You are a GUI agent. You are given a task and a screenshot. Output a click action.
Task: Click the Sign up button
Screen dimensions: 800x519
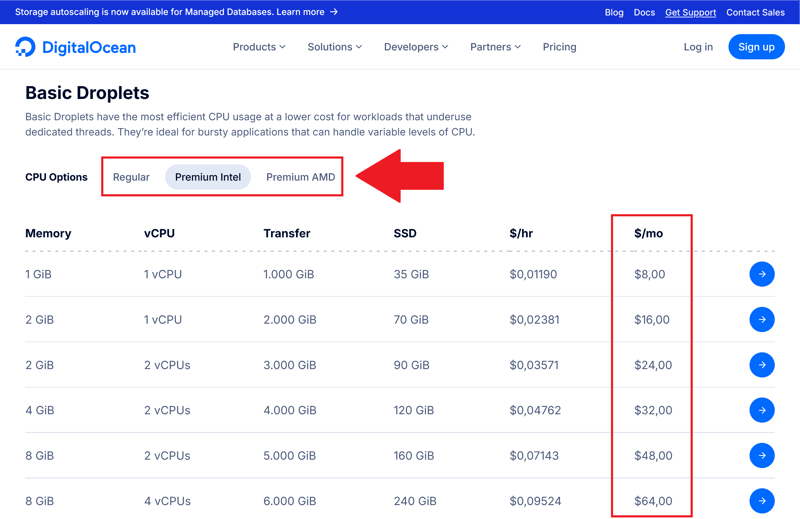[x=756, y=47]
